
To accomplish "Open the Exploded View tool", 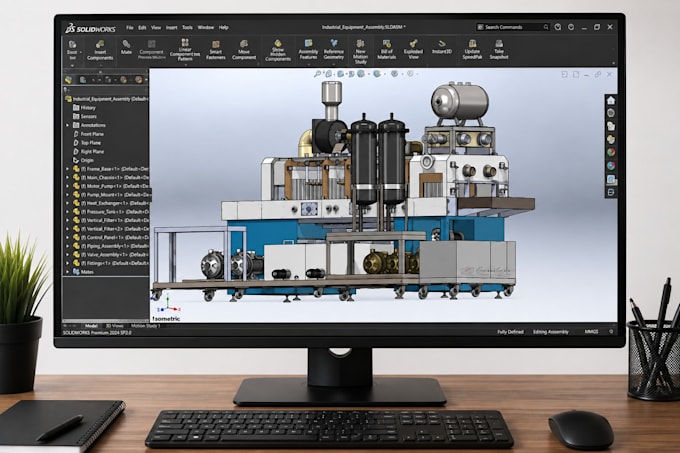I will 413,49.
